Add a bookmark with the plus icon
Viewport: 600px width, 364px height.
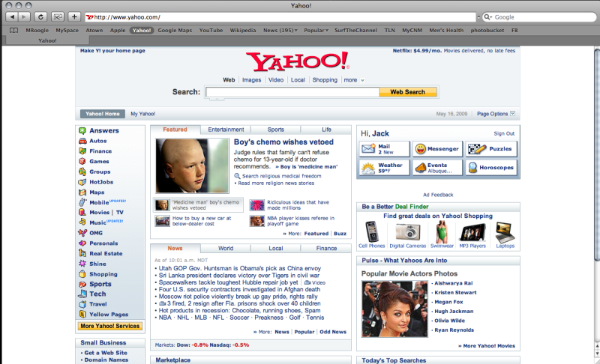pos(74,16)
